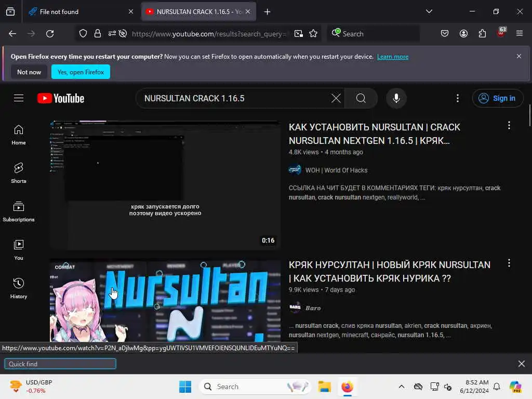This screenshot has height=399, width=532.
Task: Open tracking protection shield icon
Action: point(83,34)
